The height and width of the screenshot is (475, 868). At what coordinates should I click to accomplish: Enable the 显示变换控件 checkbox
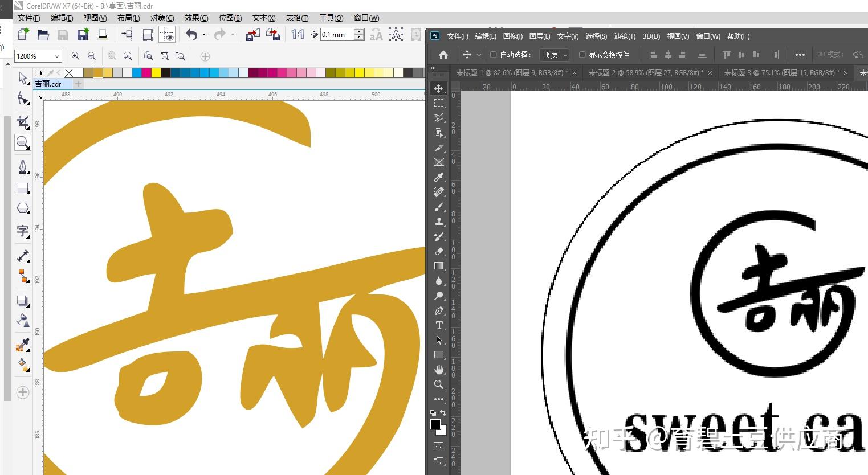[x=582, y=55]
